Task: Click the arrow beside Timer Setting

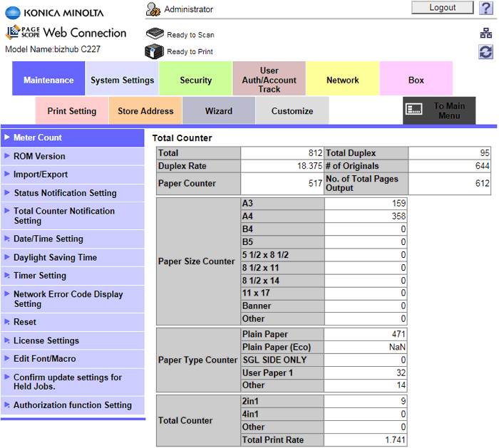Action: pyautogui.click(x=6, y=275)
